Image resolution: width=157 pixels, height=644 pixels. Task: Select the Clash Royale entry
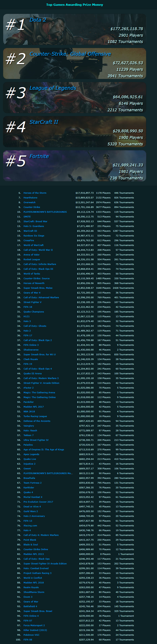(31, 359)
